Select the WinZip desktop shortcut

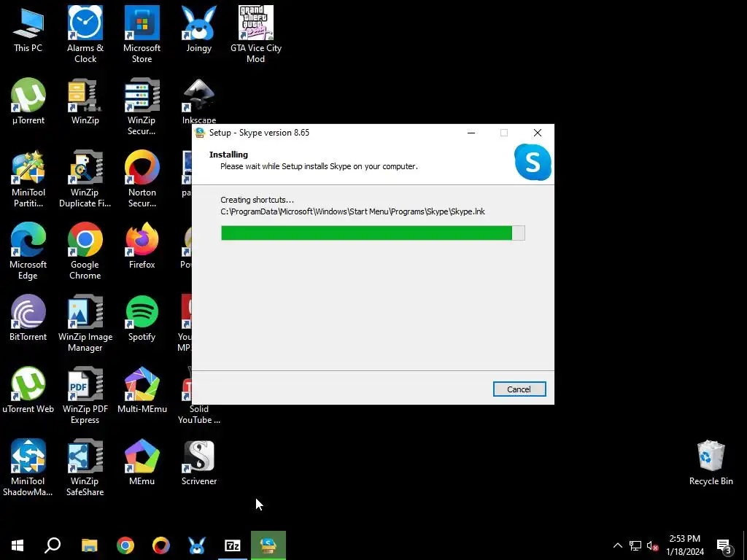[x=85, y=101]
